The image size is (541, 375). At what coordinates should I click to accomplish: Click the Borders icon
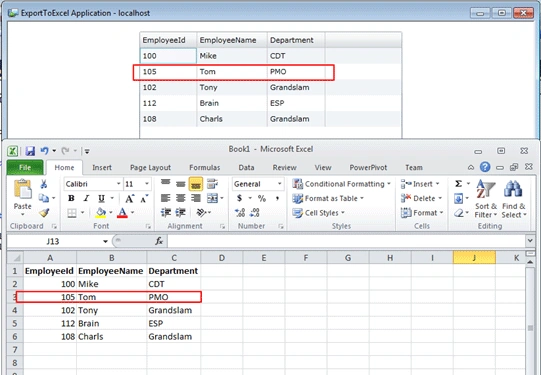point(72,213)
